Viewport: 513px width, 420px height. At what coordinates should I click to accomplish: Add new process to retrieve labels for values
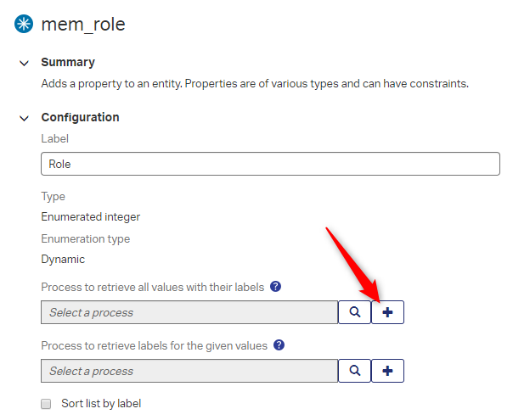[x=387, y=371]
